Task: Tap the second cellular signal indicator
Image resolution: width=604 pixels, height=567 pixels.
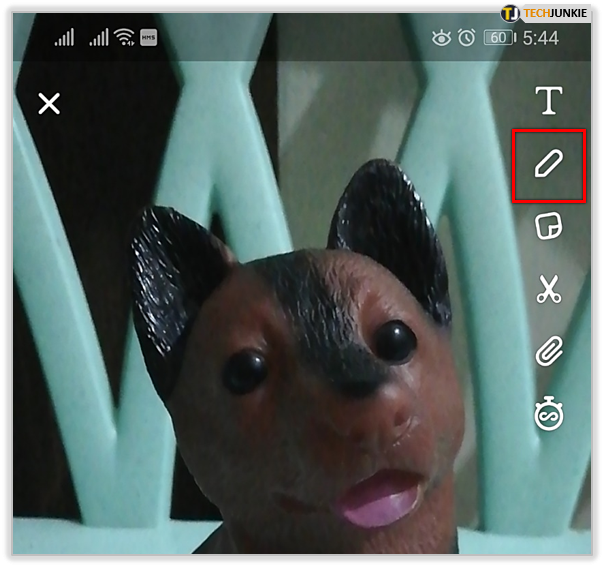Action: 98,38
